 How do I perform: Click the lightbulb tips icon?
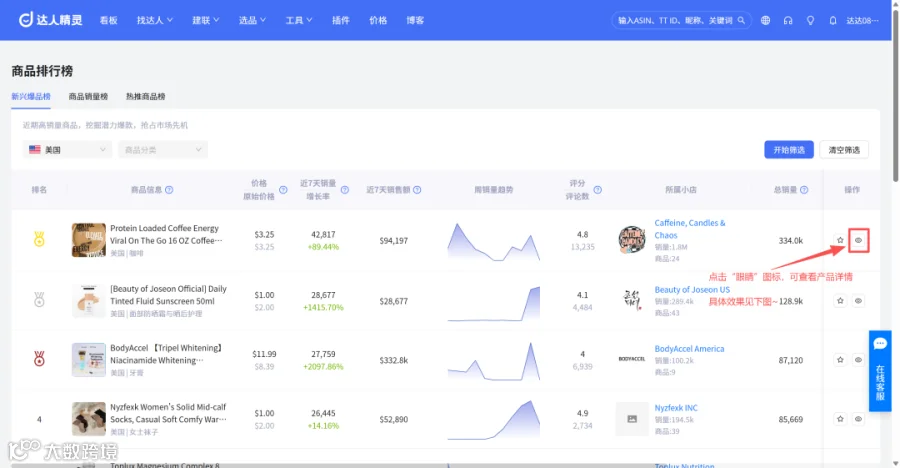[x=810, y=20]
